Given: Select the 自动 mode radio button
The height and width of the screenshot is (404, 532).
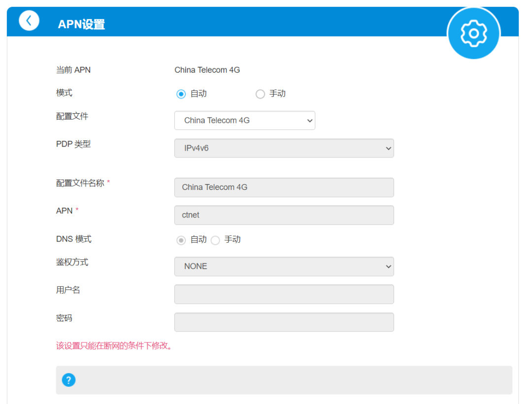Looking at the screenshot, I should [x=181, y=93].
